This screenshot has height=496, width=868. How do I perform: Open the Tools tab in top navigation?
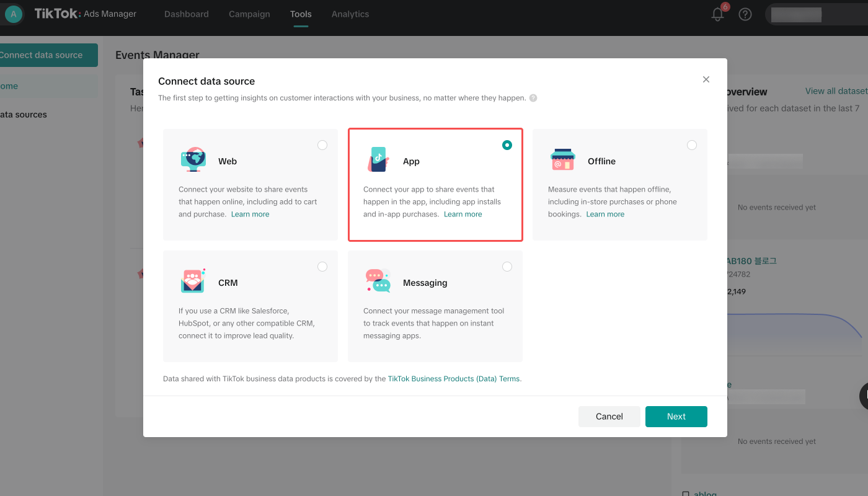(x=301, y=14)
